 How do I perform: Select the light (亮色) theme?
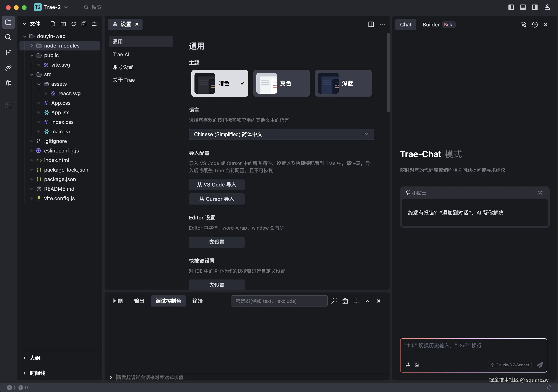pos(281,83)
